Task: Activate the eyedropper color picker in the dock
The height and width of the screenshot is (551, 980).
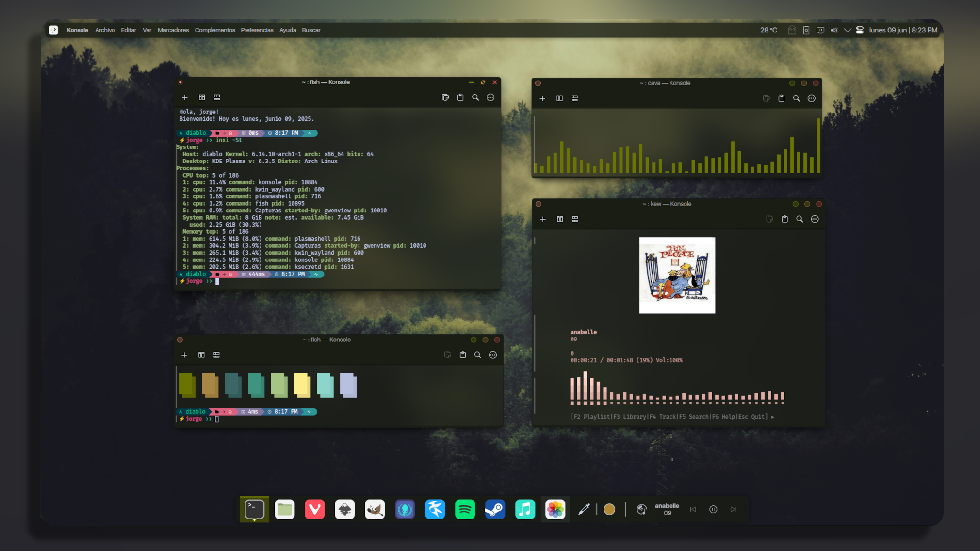Action: [584, 509]
